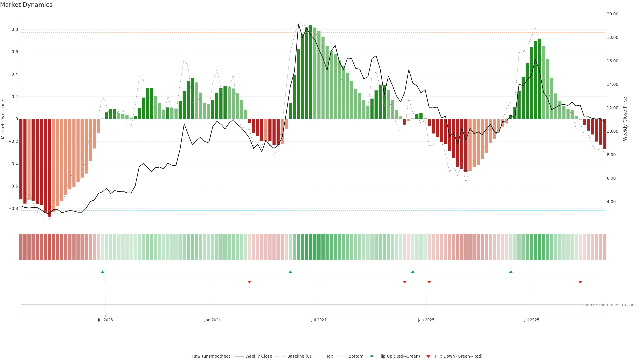This screenshot has width=644, height=362.
Task: Click the last red flip-down triangle after Jul 2025
Action: [580, 282]
